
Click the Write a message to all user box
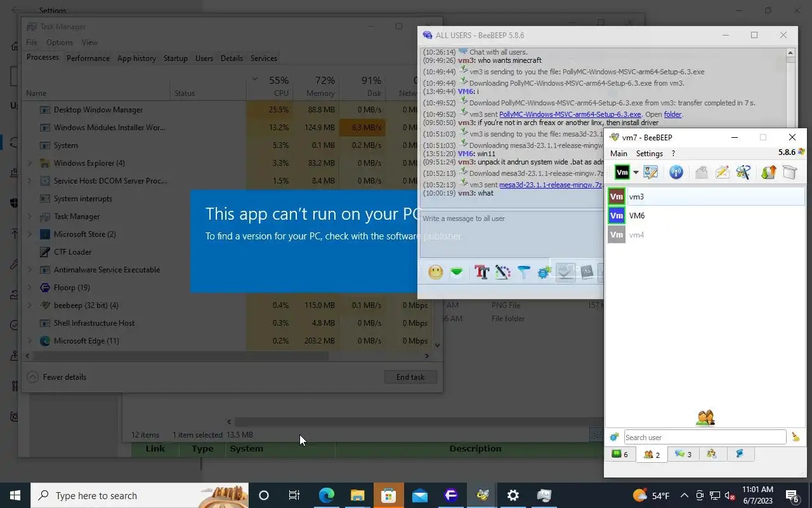click(x=513, y=234)
